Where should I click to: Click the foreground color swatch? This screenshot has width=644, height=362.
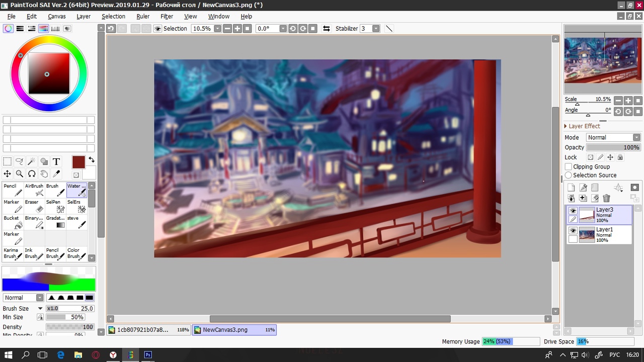[78, 162]
